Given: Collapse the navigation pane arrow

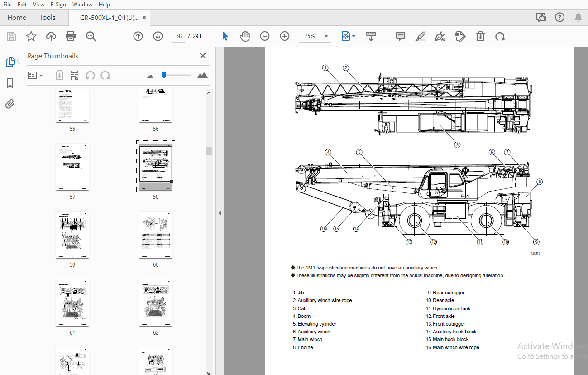Looking at the screenshot, I should (x=220, y=213).
